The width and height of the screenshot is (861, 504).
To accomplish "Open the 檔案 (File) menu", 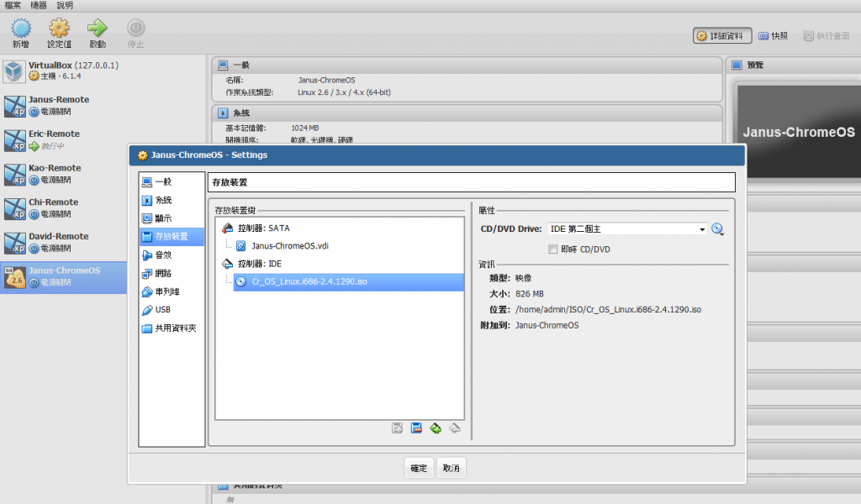I will (x=13, y=6).
